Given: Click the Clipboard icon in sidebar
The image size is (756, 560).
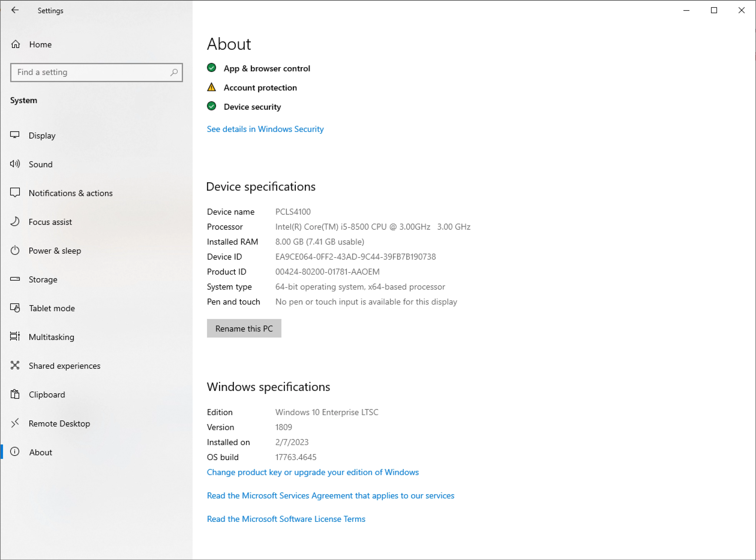Looking at the screenshot, I should (x=15, y=395).
